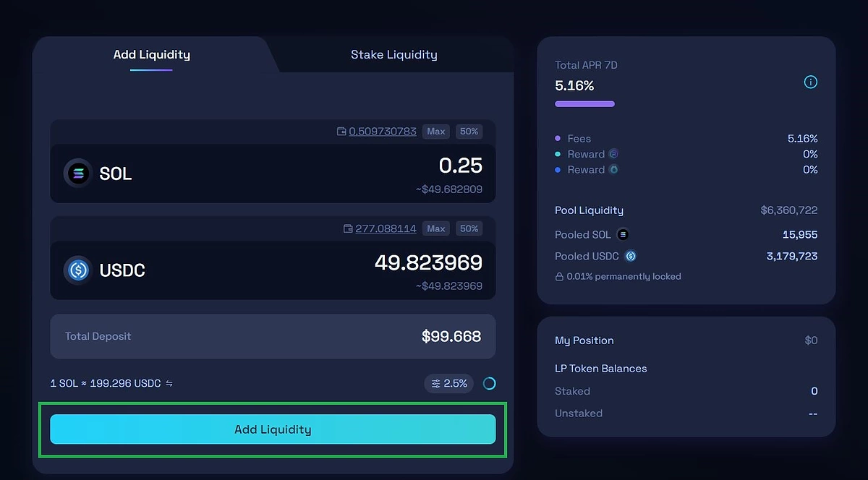Open the 2.5% slippage settings

pyautogui.click(x=449, y=383)
